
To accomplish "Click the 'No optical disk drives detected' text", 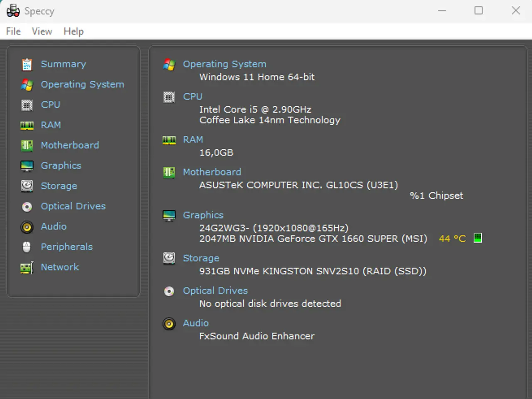I will 270,304.
